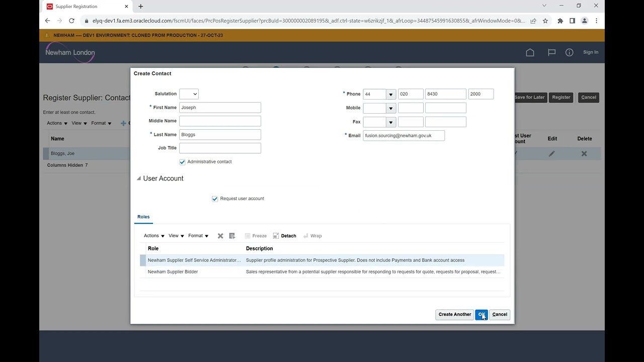This screenshot has width=644, height=362.
Task: Click the Last Name field
Action: tap(220, 135)
